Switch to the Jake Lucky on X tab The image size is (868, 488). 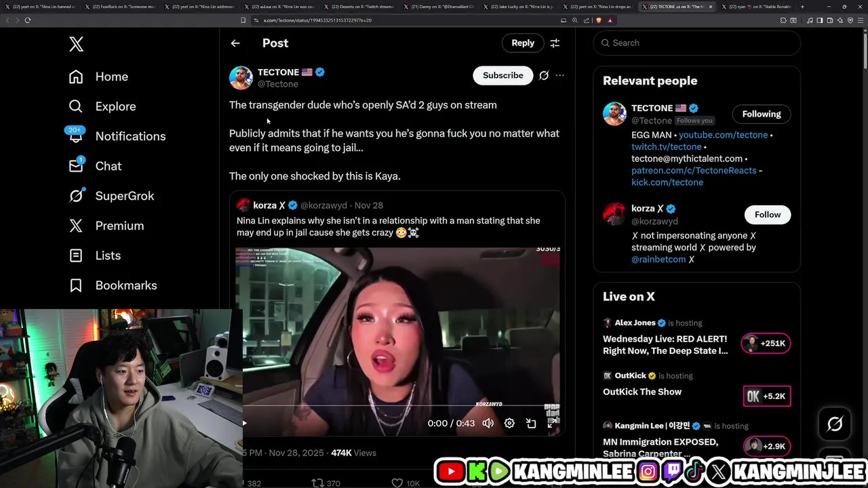517,7
